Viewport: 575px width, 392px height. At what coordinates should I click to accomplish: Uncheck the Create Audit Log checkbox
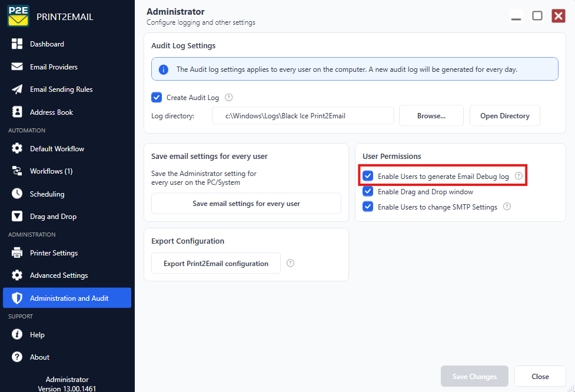click(x=157, y=98)
